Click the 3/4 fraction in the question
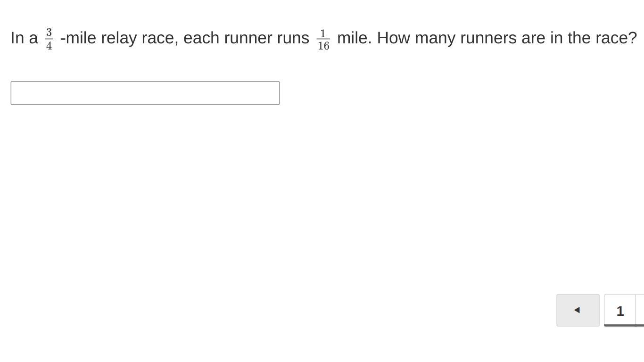The width and height of the screenshot is (644, 362). (49, 39)
